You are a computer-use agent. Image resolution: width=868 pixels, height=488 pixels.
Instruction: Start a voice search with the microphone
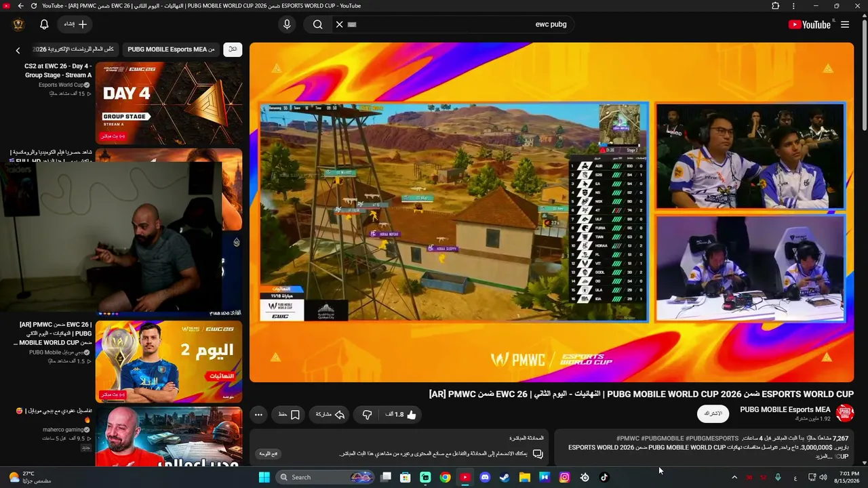[287, 24]
